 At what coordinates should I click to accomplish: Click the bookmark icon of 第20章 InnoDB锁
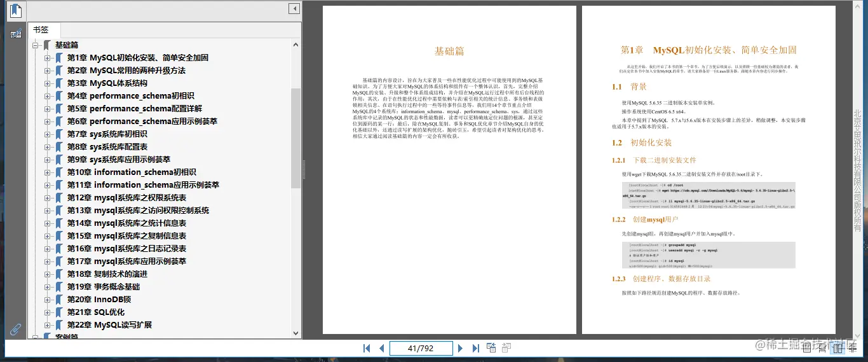(59, 300)
